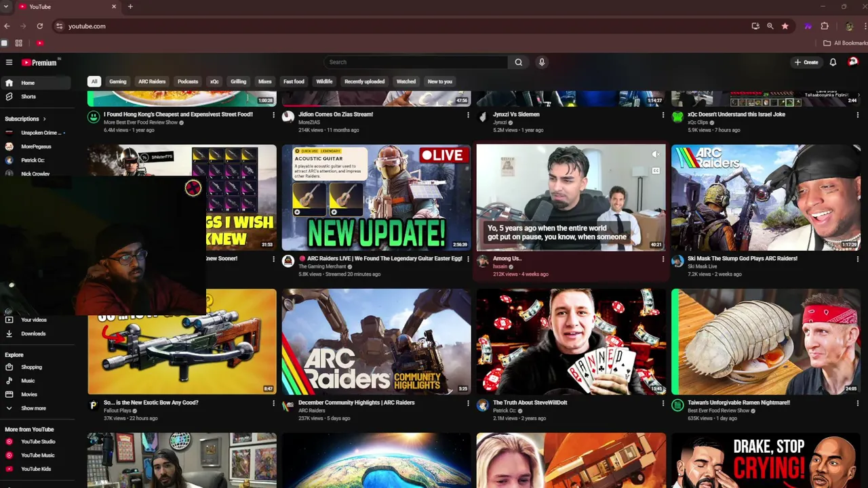Reload the page in browser
This screenshot has height=488, width=868.
point(40,26)
